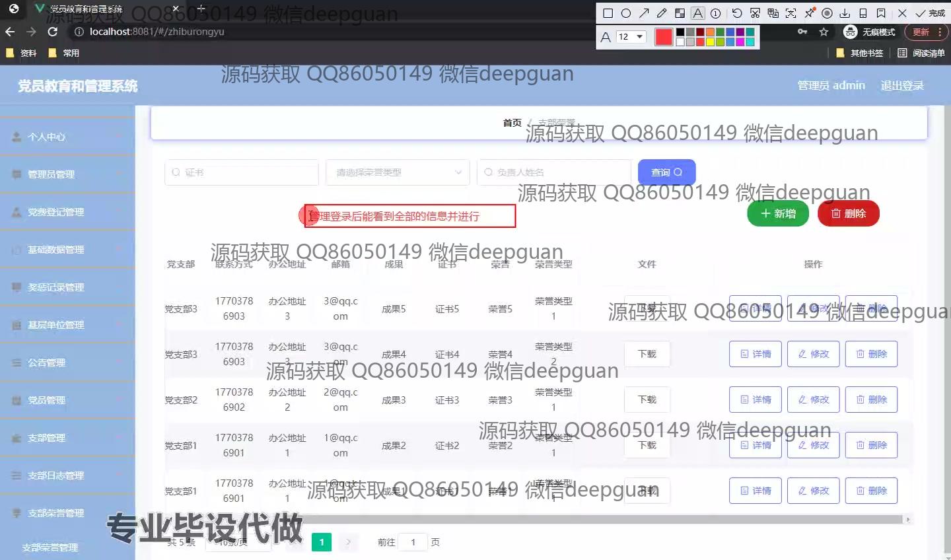The width and height of the screenshot is (951, 560).
Task: Select the mosaic blur tool
Action: (x=680, y=13)
